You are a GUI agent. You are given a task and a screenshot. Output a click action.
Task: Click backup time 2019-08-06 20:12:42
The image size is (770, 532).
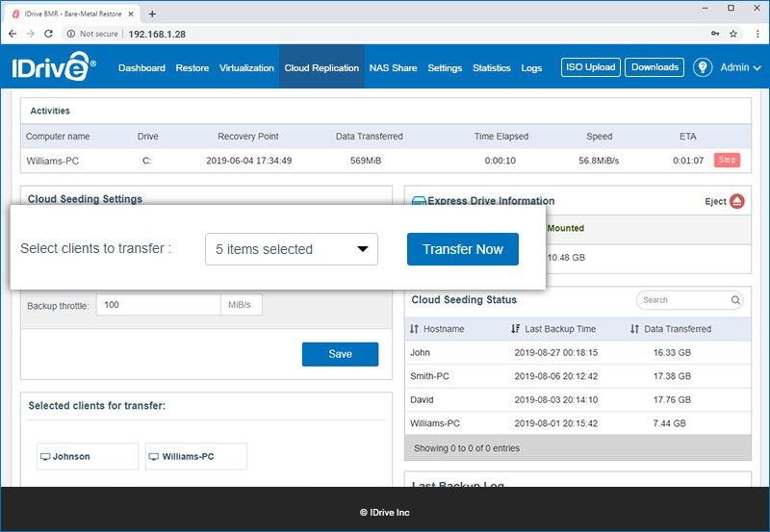point(556,376)
